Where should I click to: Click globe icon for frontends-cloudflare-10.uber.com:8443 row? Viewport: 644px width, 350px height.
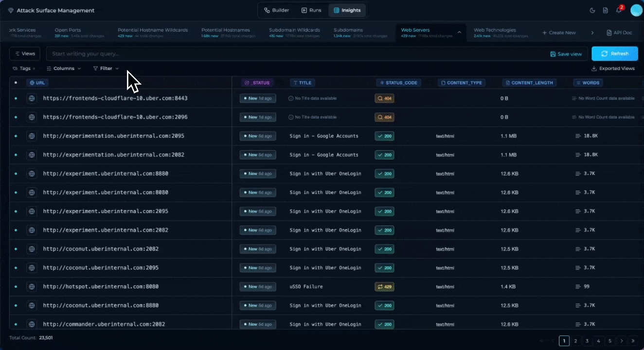pyautogui.click(x=32, y=98)
